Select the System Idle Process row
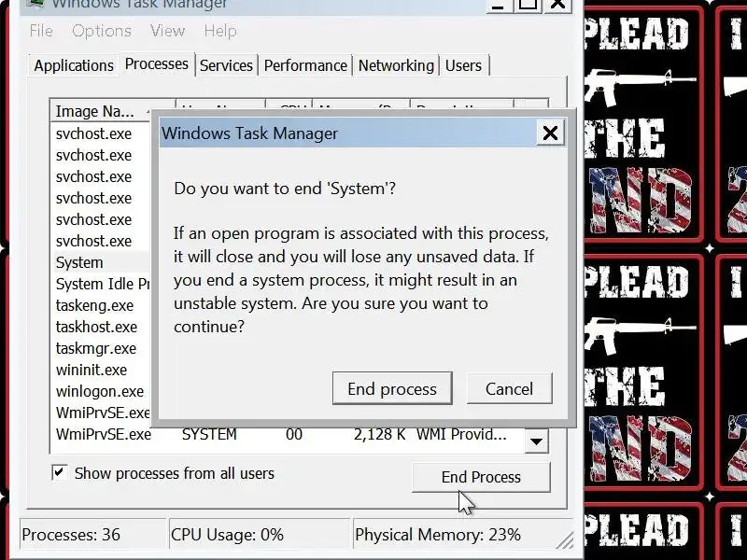 [x=102, y=284]
